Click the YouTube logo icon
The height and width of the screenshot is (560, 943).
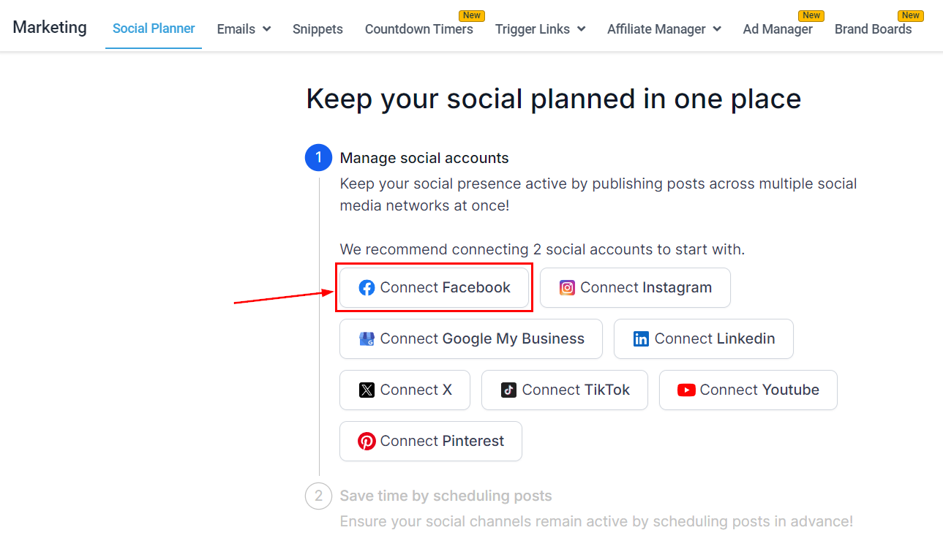click(686, 390)
